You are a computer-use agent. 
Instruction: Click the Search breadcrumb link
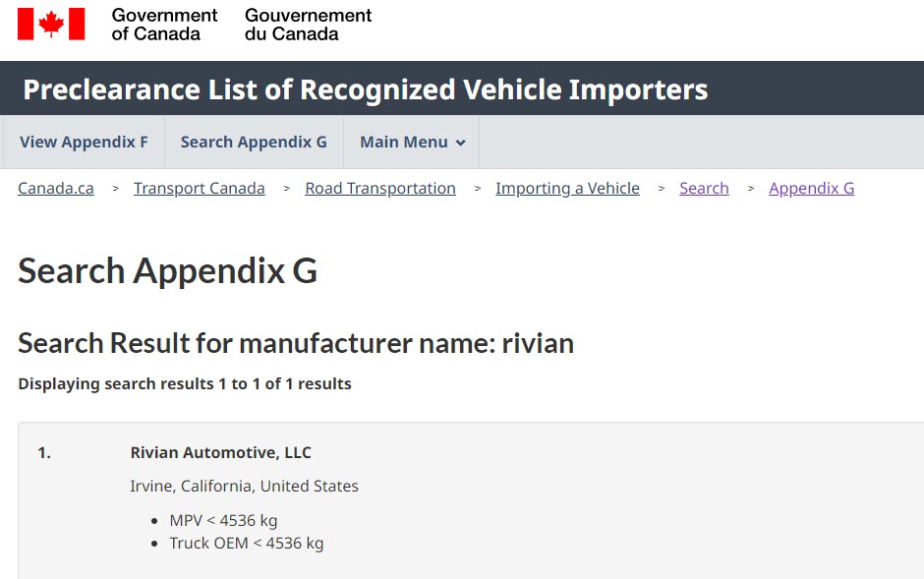tap(704, 188)
